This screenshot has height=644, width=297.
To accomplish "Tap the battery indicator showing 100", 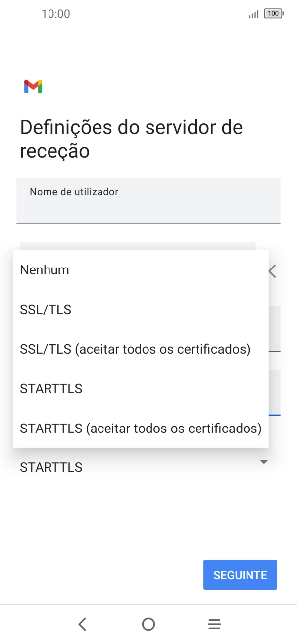I will point(273,14).
